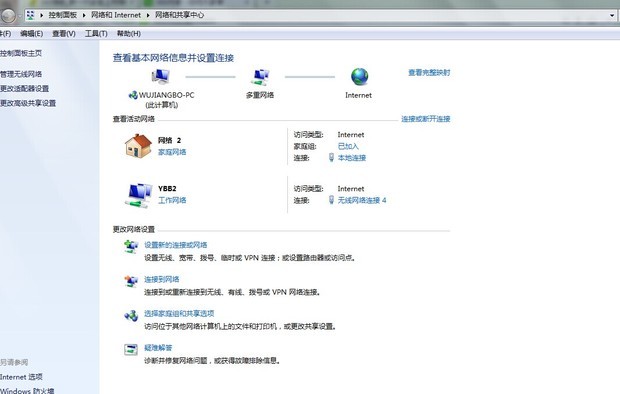Viewport: 620px width, 394px height.
Task: Click the 家庭网络 link under 网络 2
Action: click(172, 152)
